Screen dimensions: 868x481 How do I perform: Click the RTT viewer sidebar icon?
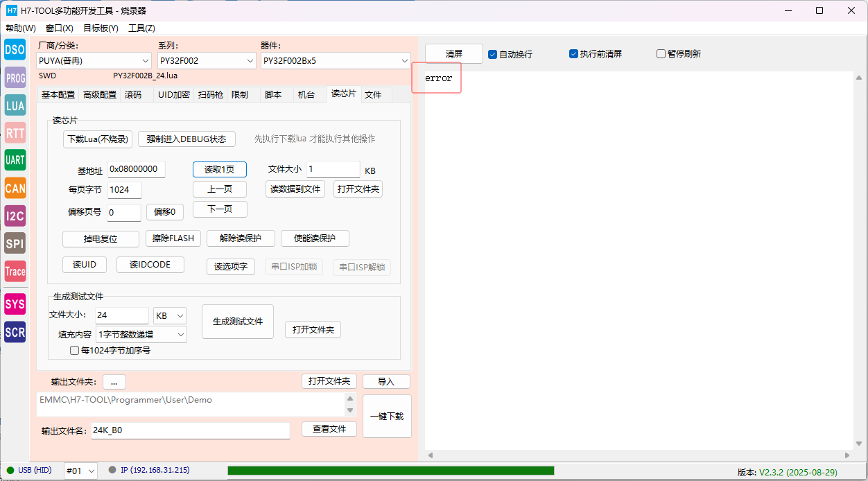pos(15,133)
